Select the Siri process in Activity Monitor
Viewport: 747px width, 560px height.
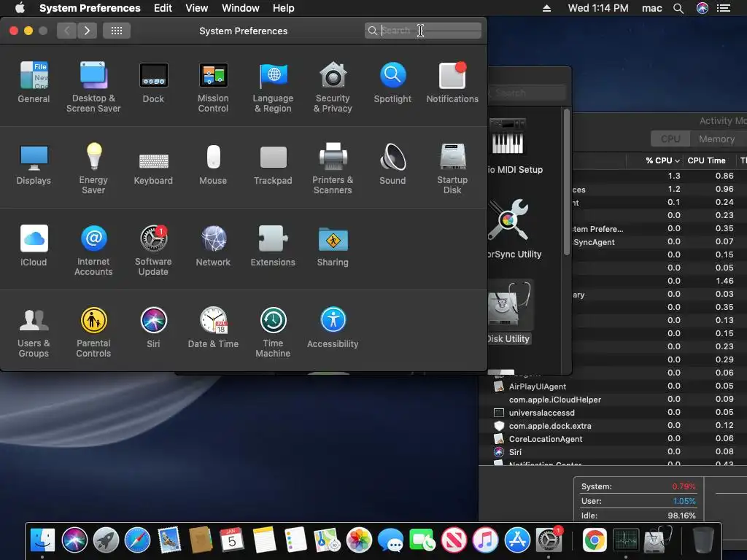(613, 451)
